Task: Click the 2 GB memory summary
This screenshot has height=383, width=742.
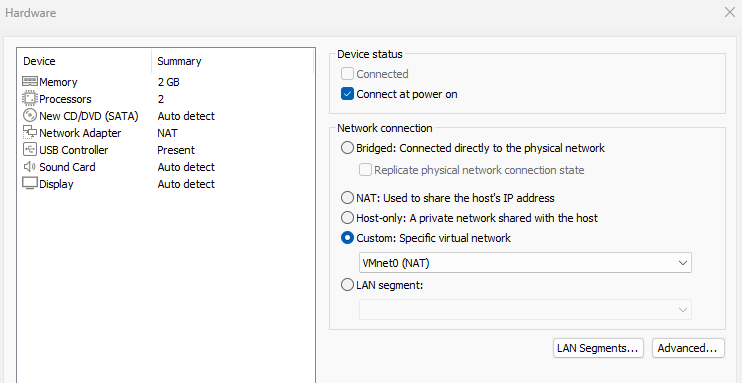Action: click(168, 82)
